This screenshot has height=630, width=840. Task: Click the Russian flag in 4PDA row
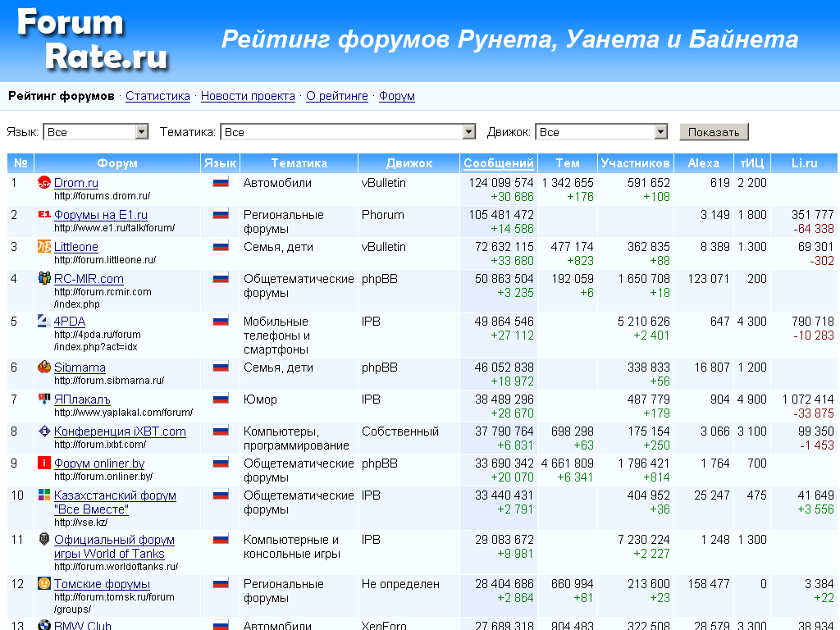(x=221, y=321)
